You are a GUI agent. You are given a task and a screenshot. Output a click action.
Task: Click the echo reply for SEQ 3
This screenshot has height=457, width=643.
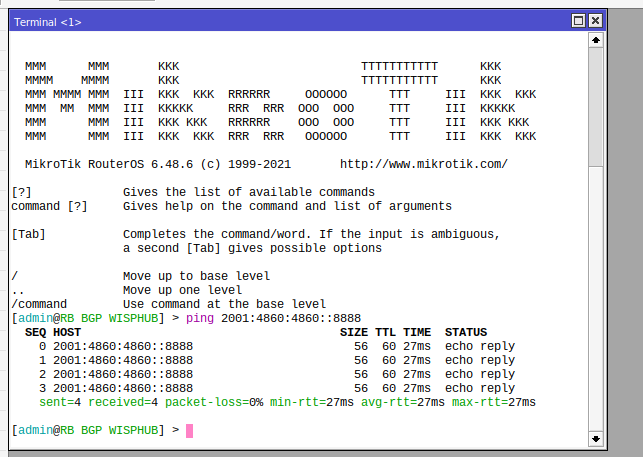(x=479, y=388)
